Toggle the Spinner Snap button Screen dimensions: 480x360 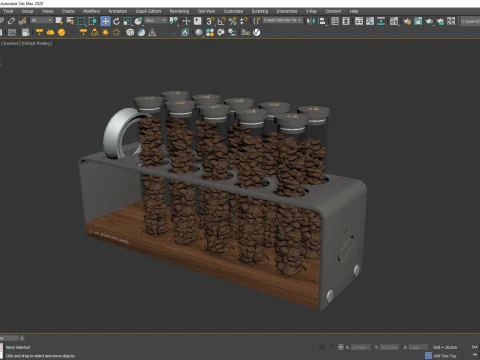click(244, 21)
